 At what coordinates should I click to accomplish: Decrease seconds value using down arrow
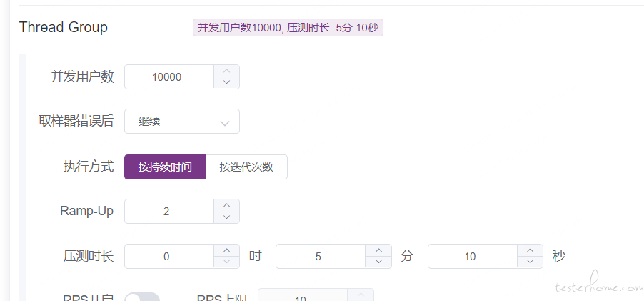tap(530, 262)
